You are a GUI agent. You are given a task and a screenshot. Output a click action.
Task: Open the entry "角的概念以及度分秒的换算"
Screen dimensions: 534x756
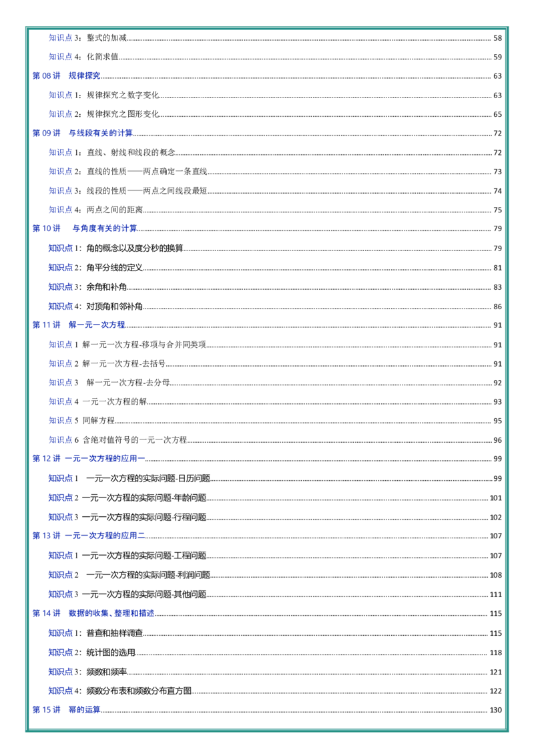(275, 248)
